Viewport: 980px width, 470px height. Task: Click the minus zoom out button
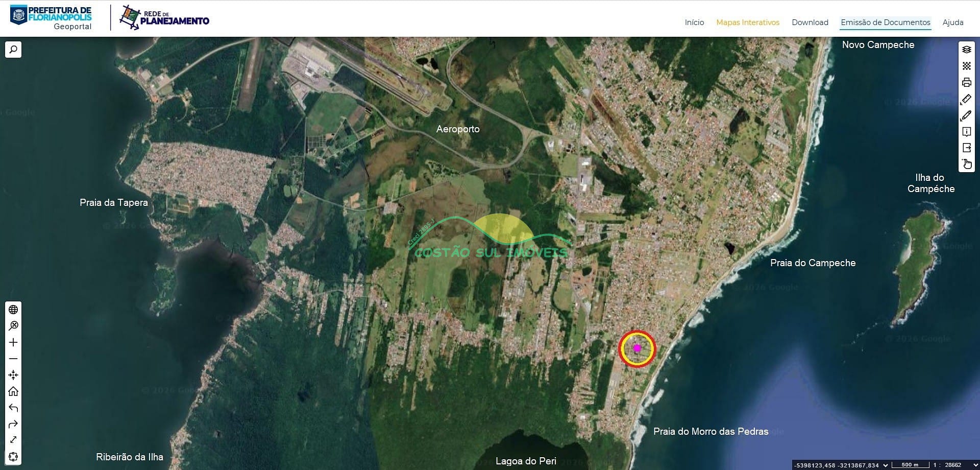tap(13, 359)
